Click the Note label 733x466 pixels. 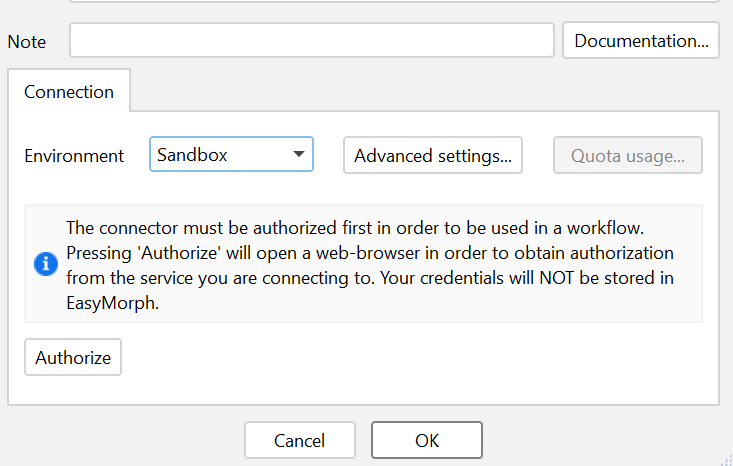(x=27, y=42)
